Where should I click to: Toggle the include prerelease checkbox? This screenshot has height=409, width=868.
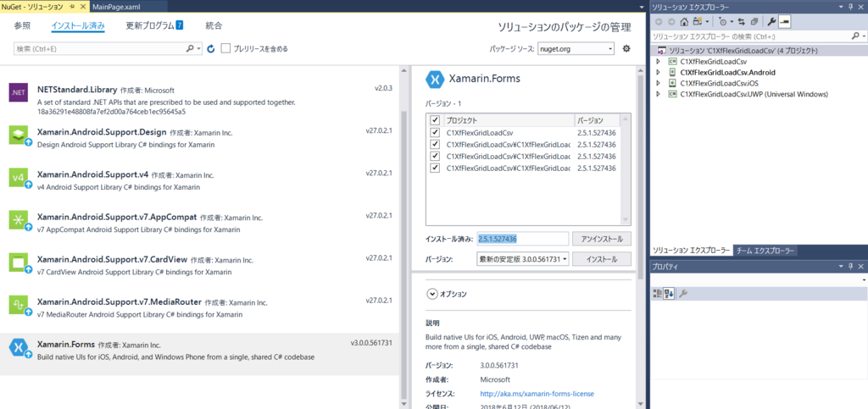pyautogui.click(x=225, y=48)
